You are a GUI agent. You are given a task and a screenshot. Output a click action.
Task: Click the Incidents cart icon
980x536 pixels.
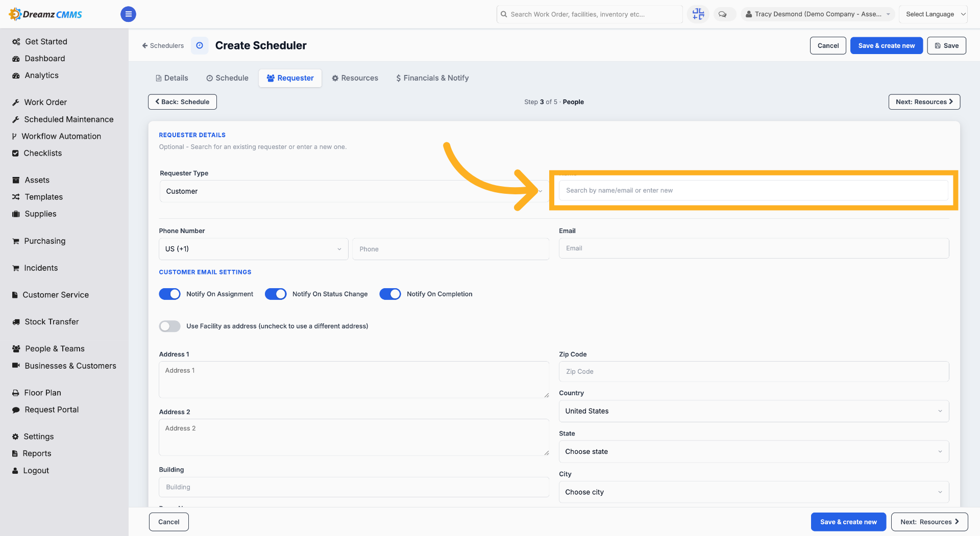click(16, 268)
